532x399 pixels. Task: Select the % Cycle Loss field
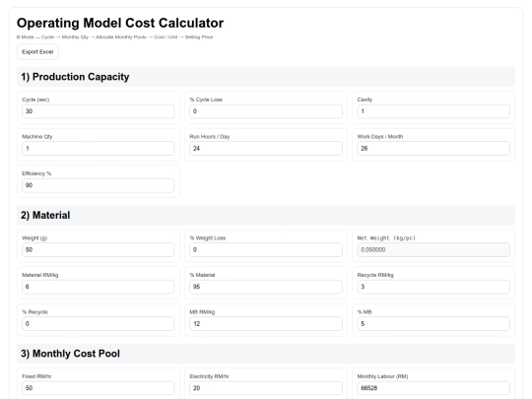(266, 111)
